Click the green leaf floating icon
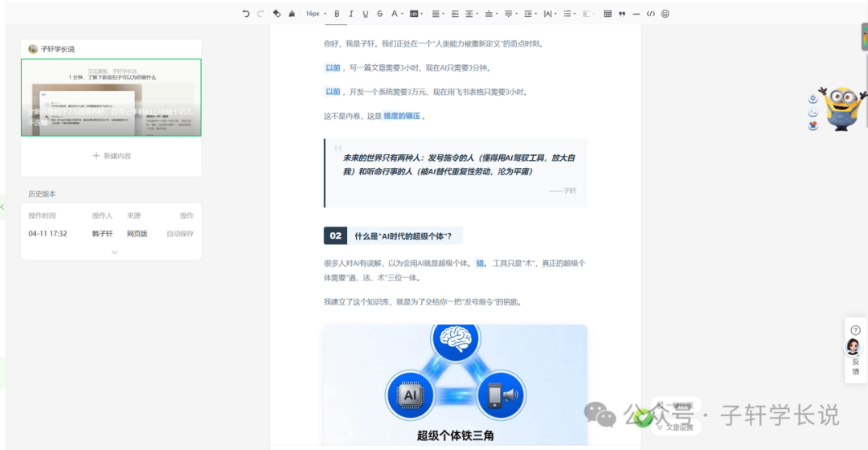Viewport: 868px width, 450px height. pos(643,418)
